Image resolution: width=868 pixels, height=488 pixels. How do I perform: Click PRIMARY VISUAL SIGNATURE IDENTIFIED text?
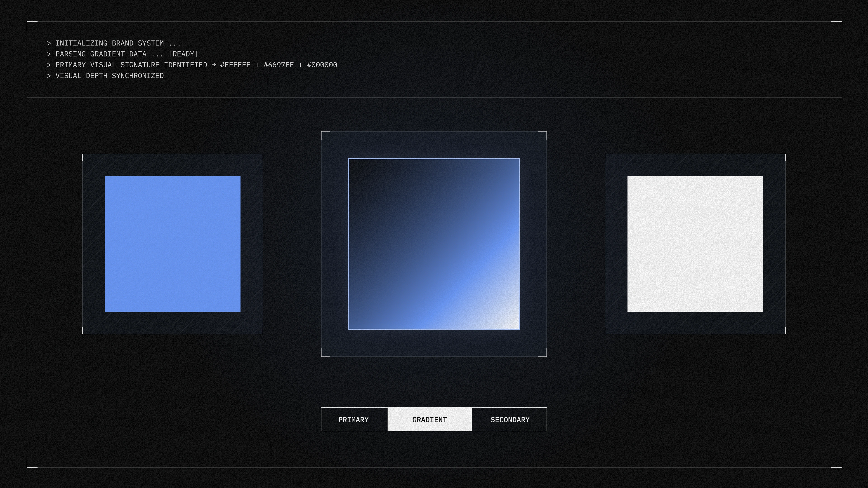[x=131, y=65]
